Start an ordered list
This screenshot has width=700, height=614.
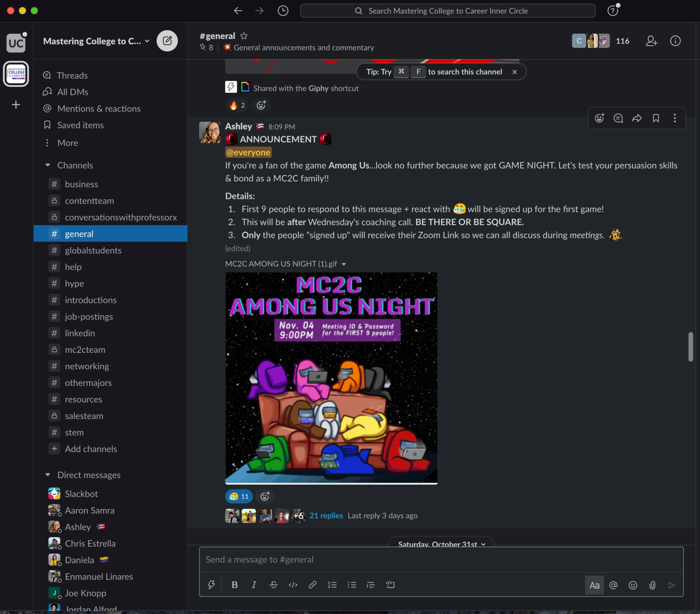(332, 585)
